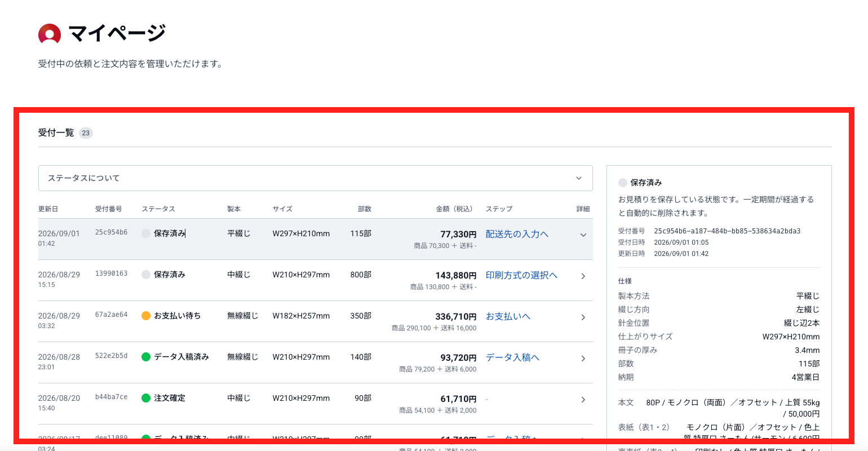Click the 143,880円 amount
Viewport: 868px width, 451px height.
pyautogui.click(x=456, y=276)
